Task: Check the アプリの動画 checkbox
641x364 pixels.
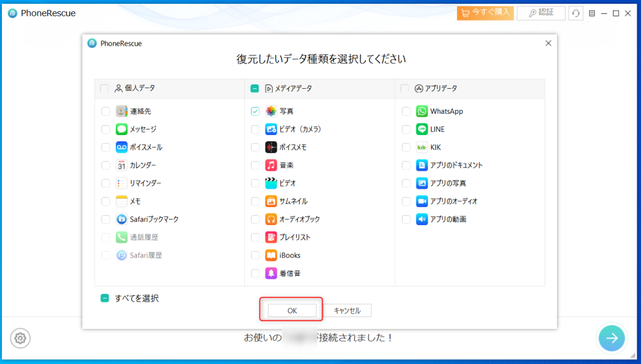Action: pyautogui.click(x=406, y=219)
